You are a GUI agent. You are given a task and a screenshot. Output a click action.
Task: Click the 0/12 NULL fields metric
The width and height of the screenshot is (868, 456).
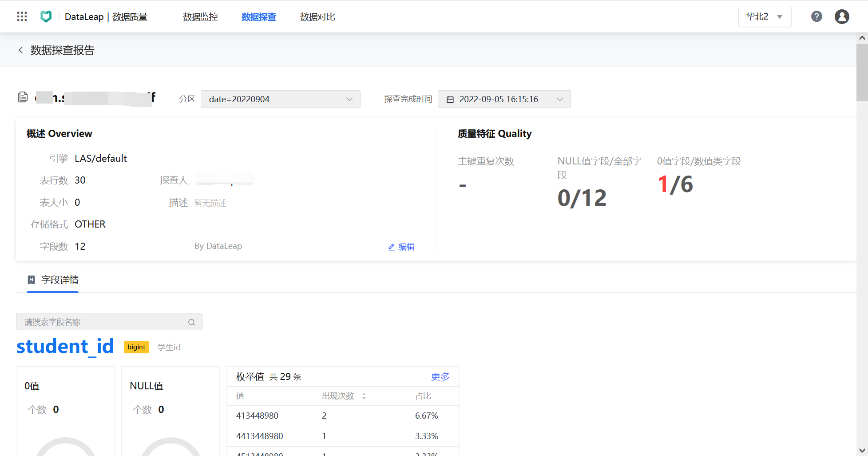click(x=582, y=198)
